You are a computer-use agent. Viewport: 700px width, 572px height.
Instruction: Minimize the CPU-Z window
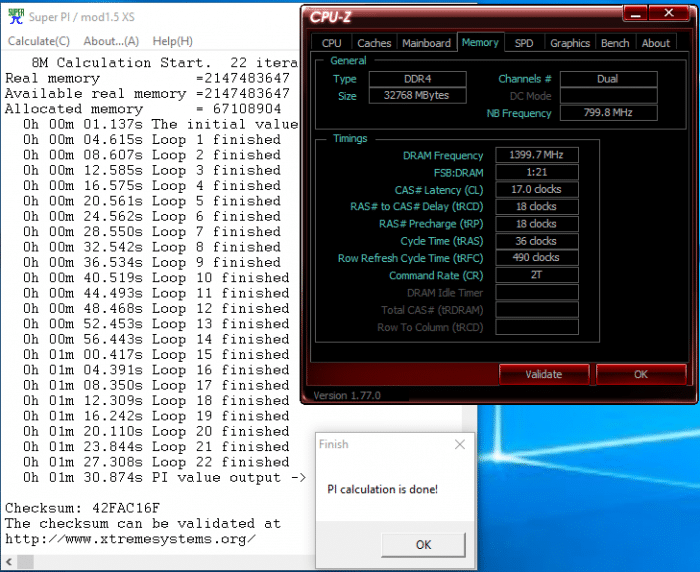(635, 13)
